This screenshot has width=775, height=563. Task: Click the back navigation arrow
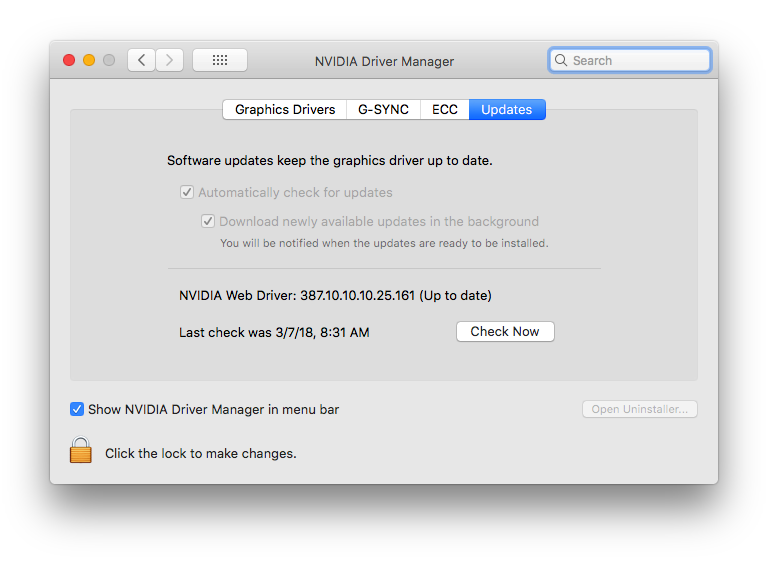click(x=141, y=60)
